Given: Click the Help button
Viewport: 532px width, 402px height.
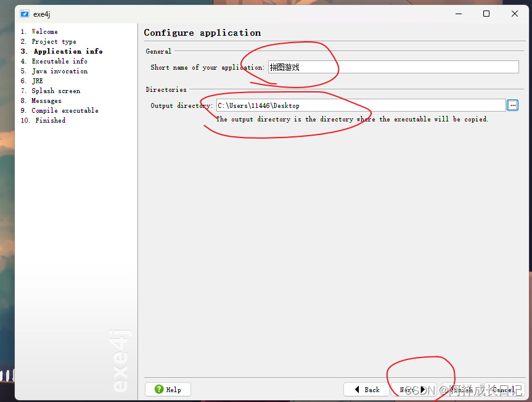Looking at the screenshot, I should click(168, 389).
